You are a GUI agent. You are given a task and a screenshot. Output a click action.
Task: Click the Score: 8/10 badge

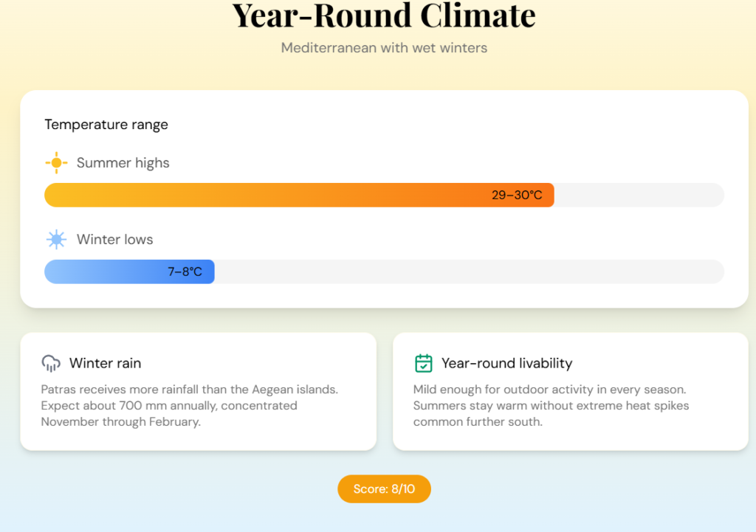(384, 489)
